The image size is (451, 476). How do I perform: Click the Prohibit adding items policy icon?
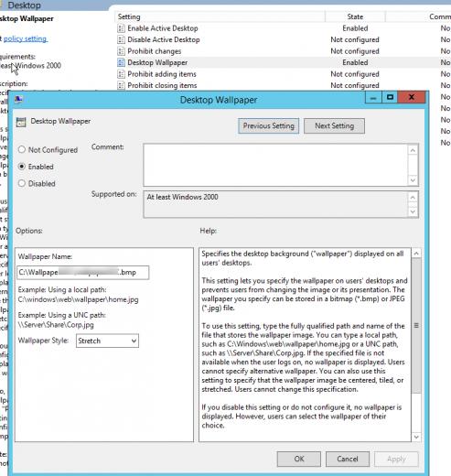coord(121,74)
